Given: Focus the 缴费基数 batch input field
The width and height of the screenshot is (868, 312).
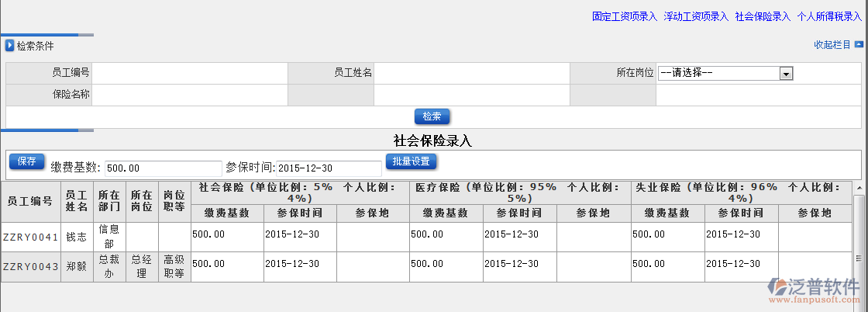Looking at the screenshot, I should 164,168.
